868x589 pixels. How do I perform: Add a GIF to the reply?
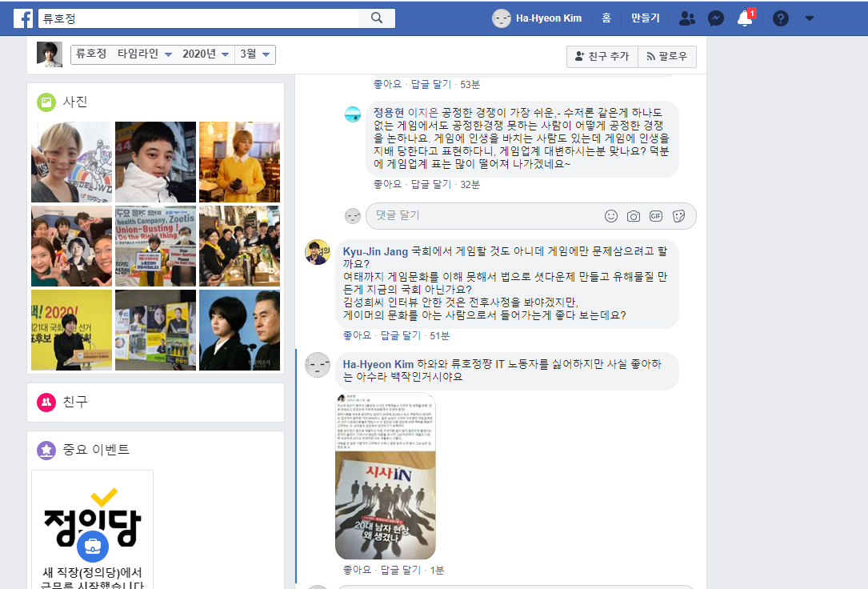(656, 216)
